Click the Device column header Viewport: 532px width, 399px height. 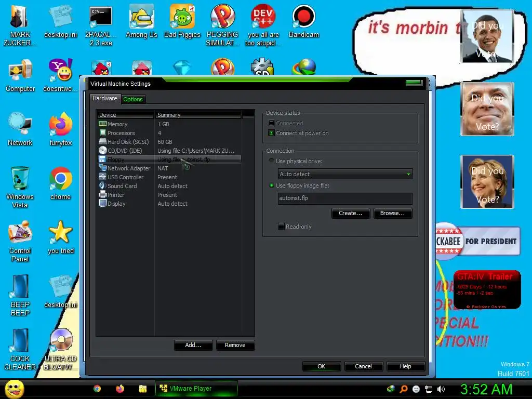125,115
